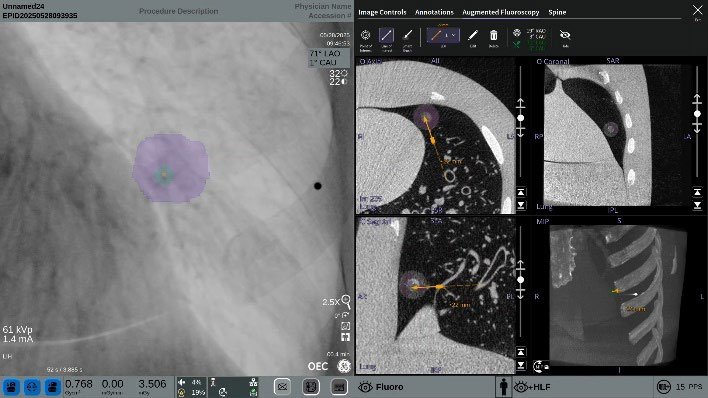
Task: Click the 0.768 dose value readout
Action: point(79,384)
